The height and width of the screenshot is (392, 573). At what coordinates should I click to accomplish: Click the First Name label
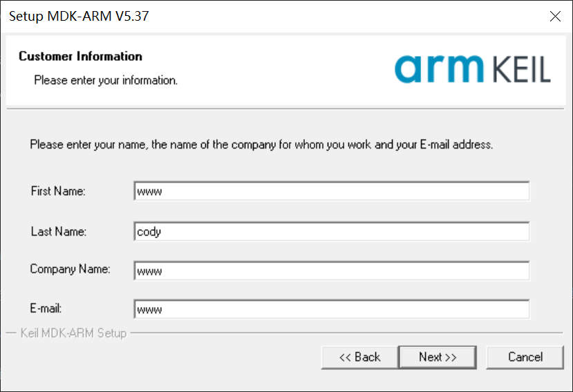(x=58, y=192)
